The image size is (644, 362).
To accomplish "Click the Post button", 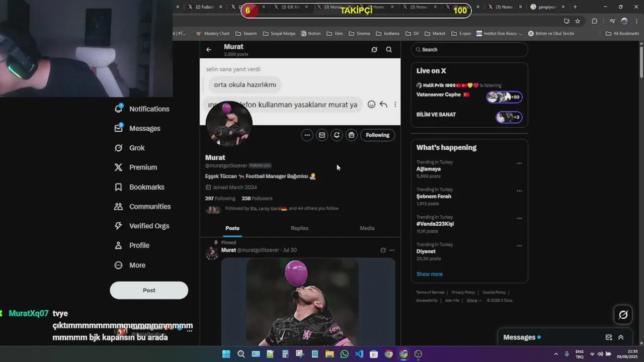I will pos(149,290).
